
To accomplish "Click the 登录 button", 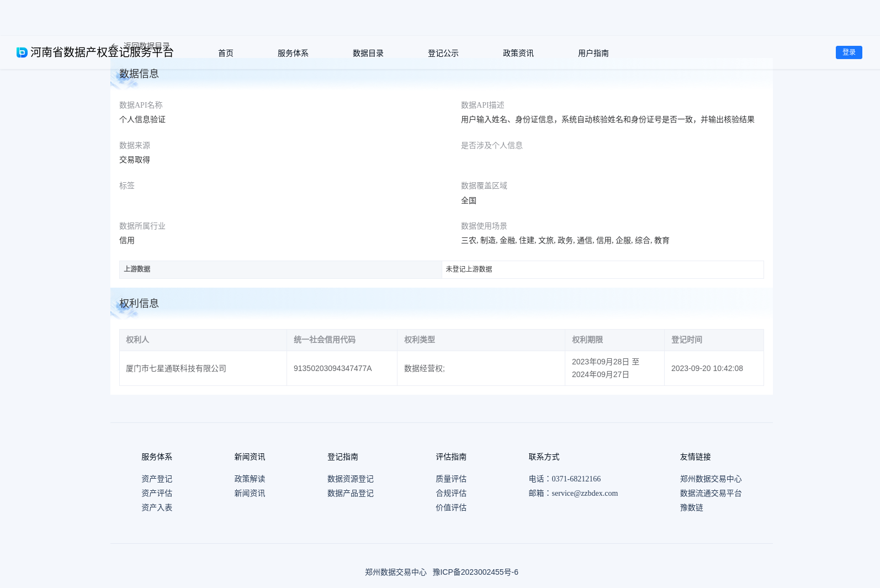I will click(849, 52).
